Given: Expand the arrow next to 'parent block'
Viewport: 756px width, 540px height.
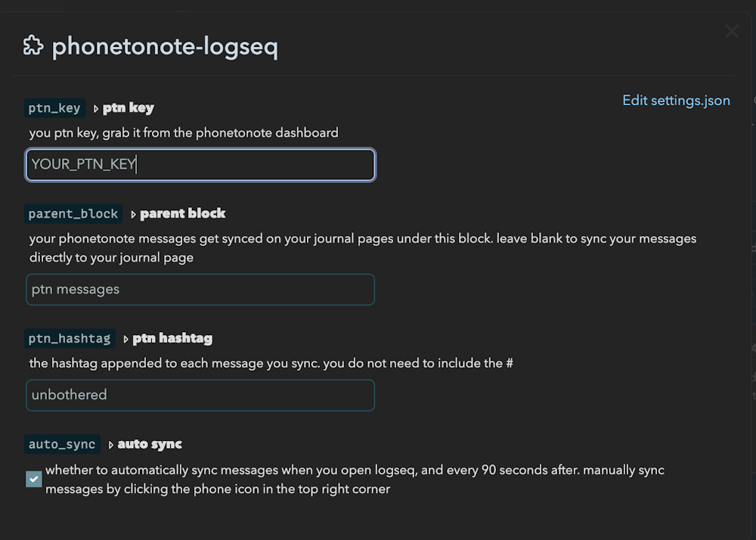Looking at the screenshot, I should pos(133,215).
